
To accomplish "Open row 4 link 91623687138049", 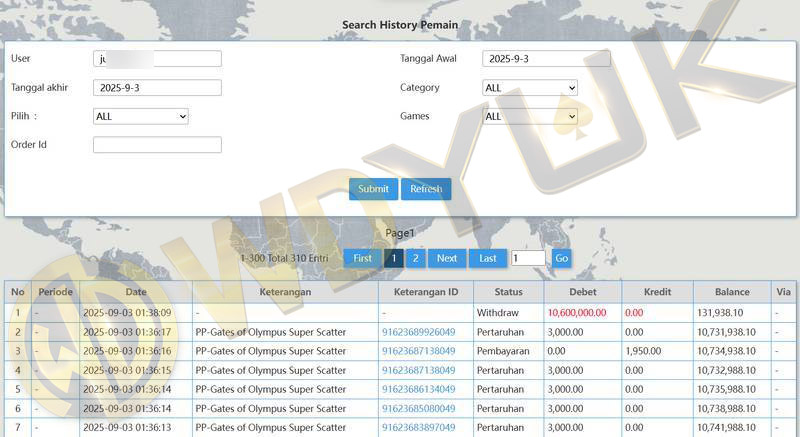I will coord(418,370).
